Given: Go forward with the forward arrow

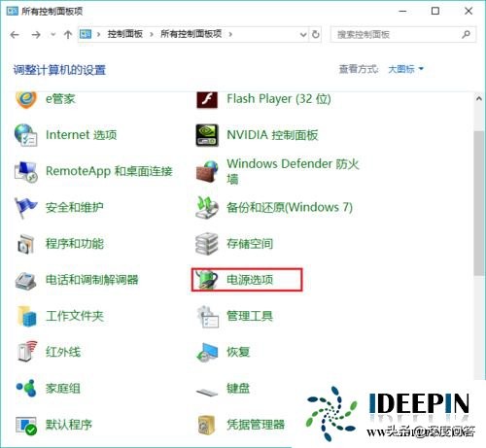Looking at the screenshot, I should click(x=36, y=34).
